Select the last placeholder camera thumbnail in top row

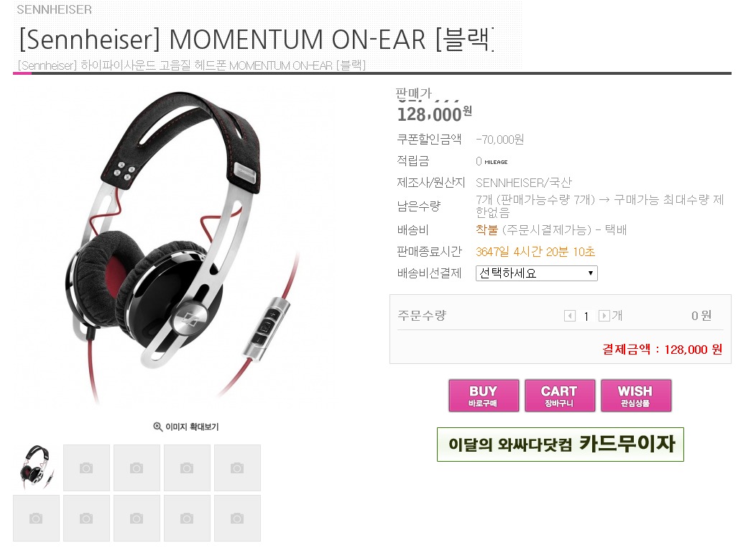tap(237, 468)
